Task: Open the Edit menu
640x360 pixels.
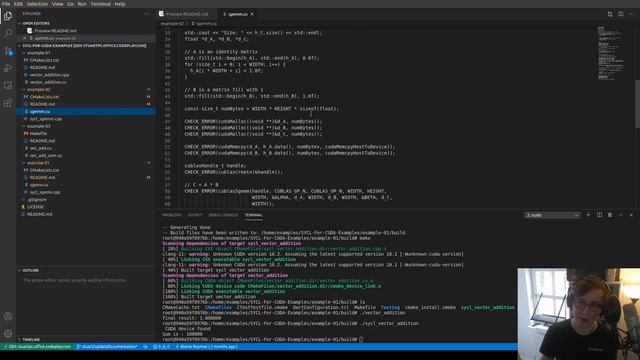Action: point(18,4)
